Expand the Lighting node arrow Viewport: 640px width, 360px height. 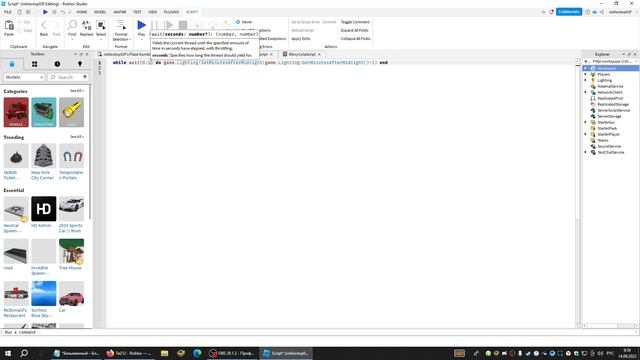[x=586, y=80]
